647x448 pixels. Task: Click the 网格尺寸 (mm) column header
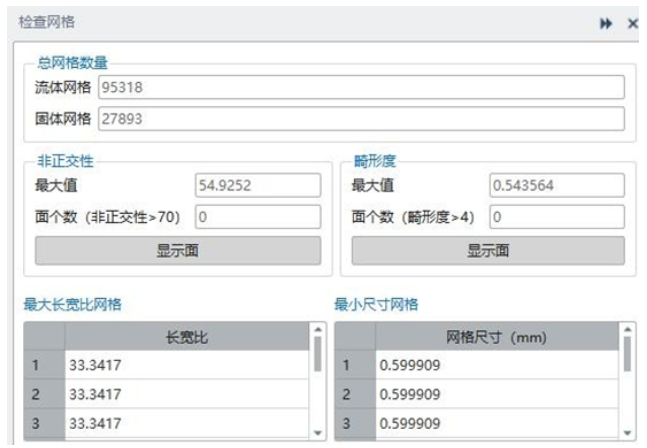(x=497, y=337)
